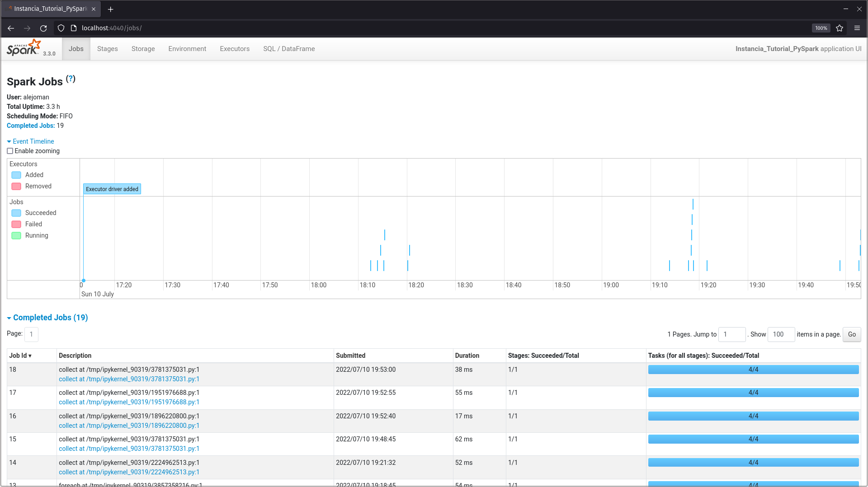Select duration value 62 ms
The width and height of the screenshot is (868, 487).
tap(464, 439)
